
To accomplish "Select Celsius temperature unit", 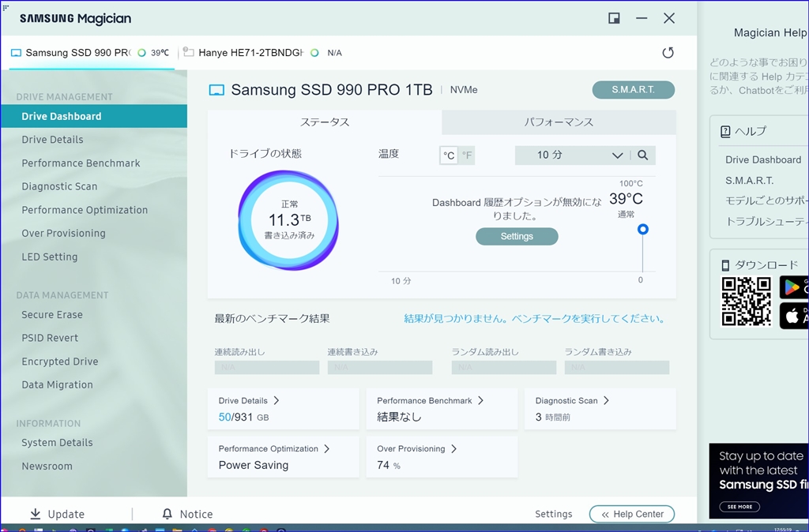I will pos(449,155).
